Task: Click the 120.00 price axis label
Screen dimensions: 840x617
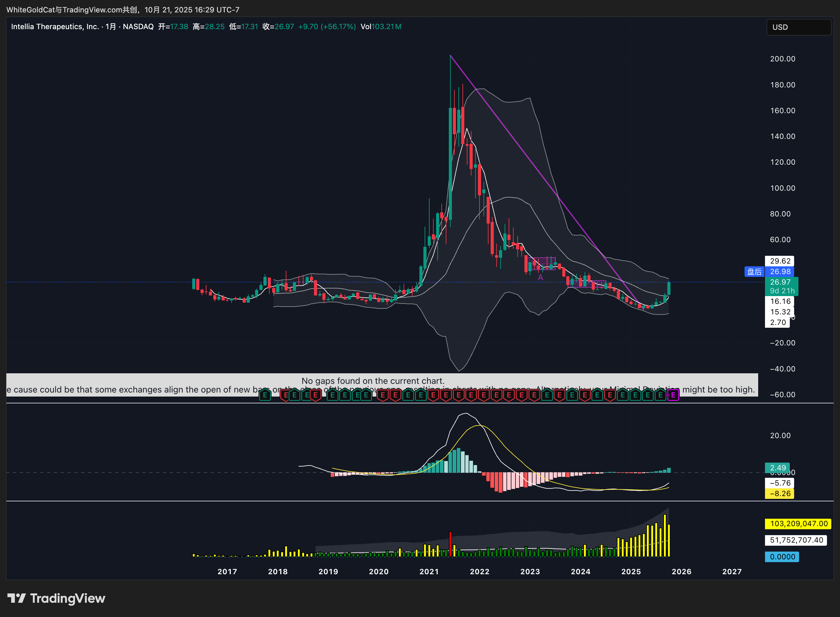Action: (x=783, y=162)
